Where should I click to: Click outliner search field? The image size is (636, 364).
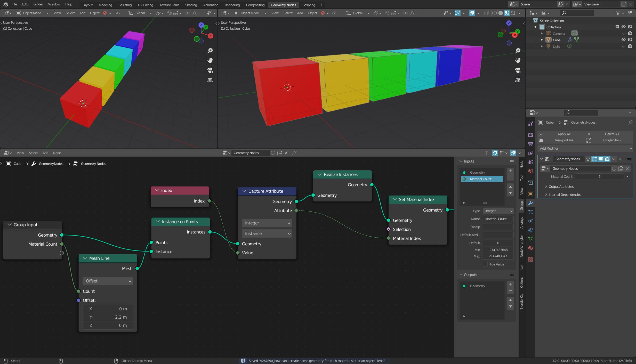point(577,13)
